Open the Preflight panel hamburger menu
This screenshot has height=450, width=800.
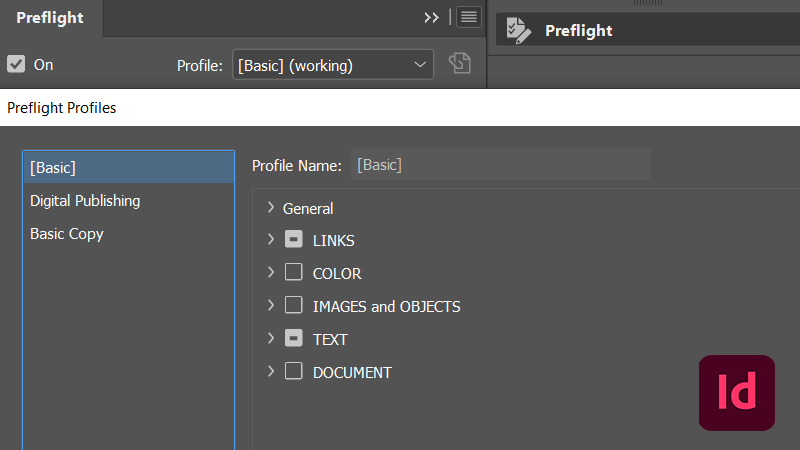[469, 17]
